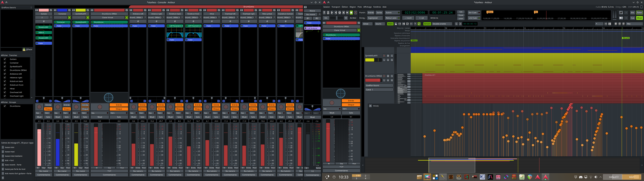Image resolution: width=644 pixels, height=181 pixels.
Task: Toggle the metronome click icon
Action: 328,13
